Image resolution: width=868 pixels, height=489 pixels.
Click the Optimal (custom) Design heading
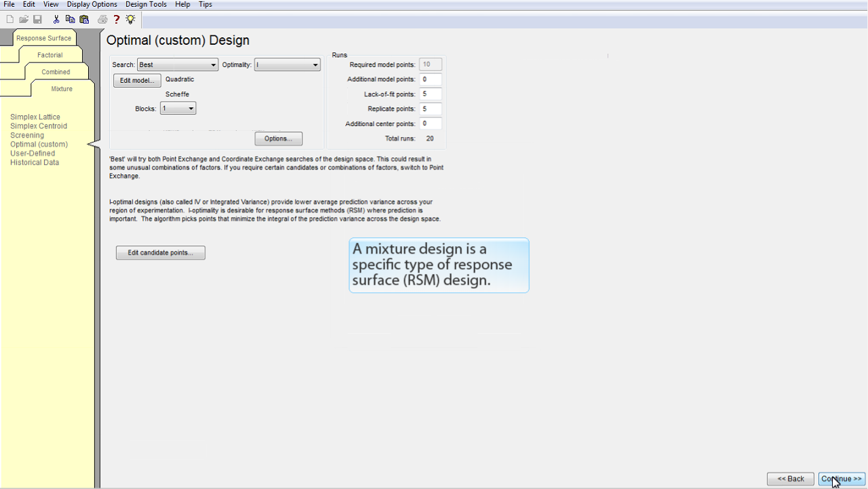pos(178,41)
